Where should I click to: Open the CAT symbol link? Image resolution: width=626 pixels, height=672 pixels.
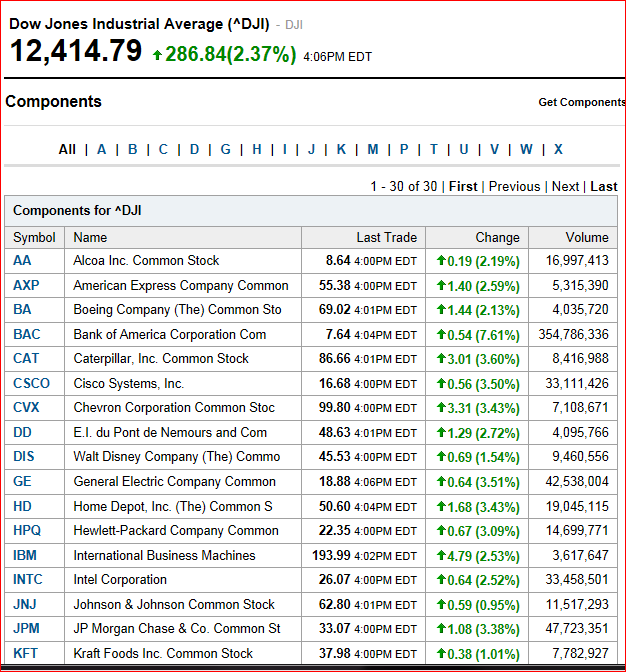[x=26, y=358]
